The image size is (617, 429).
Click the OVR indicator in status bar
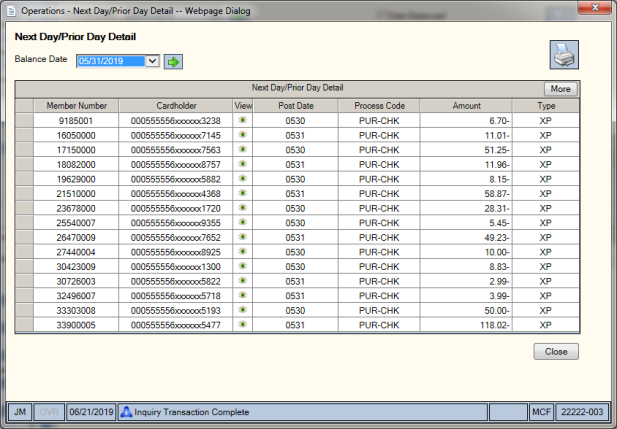pyautogui.click(x=49, y=412)
